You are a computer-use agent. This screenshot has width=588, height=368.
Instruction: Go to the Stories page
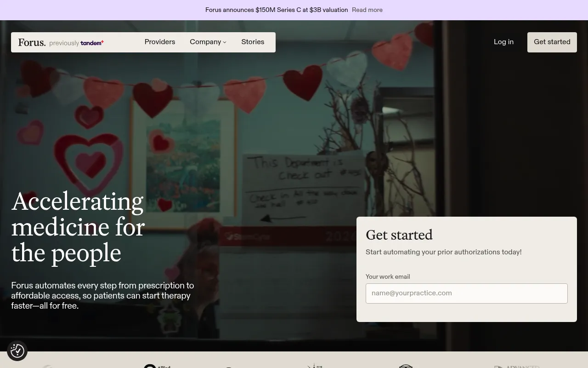pyautogui.click(x=253, y=42)
